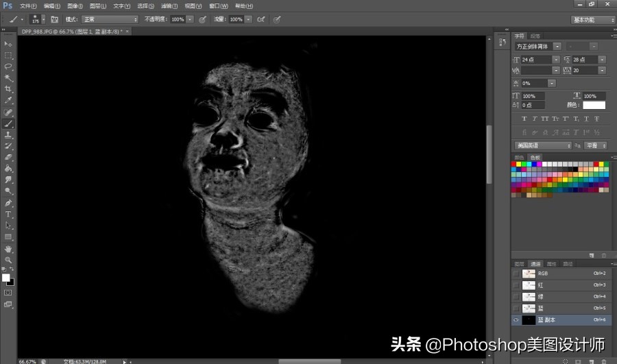Select the Zoom magnifier tool
Viewport: 617px width, 364px height.
coord(8,260)
